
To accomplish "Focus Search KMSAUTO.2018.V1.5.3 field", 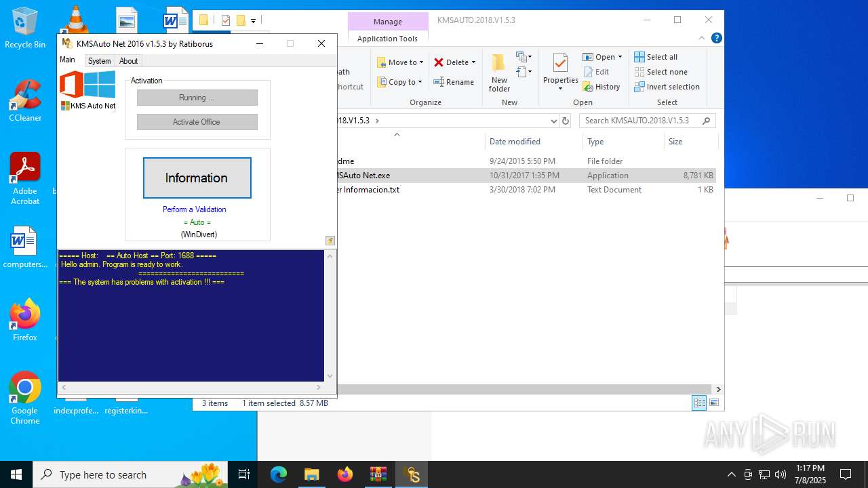I will click(x=647, y=121).
